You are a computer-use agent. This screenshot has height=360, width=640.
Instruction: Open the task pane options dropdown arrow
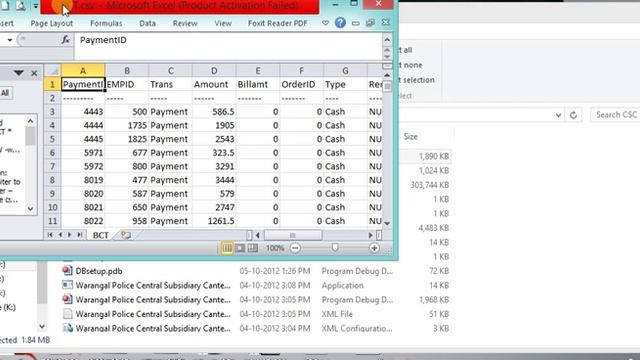[18, 73]
